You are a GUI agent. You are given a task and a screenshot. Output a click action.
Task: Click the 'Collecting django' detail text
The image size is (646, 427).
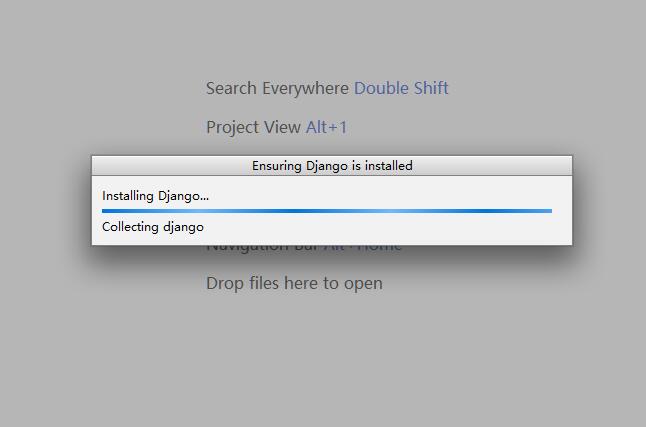152,227
